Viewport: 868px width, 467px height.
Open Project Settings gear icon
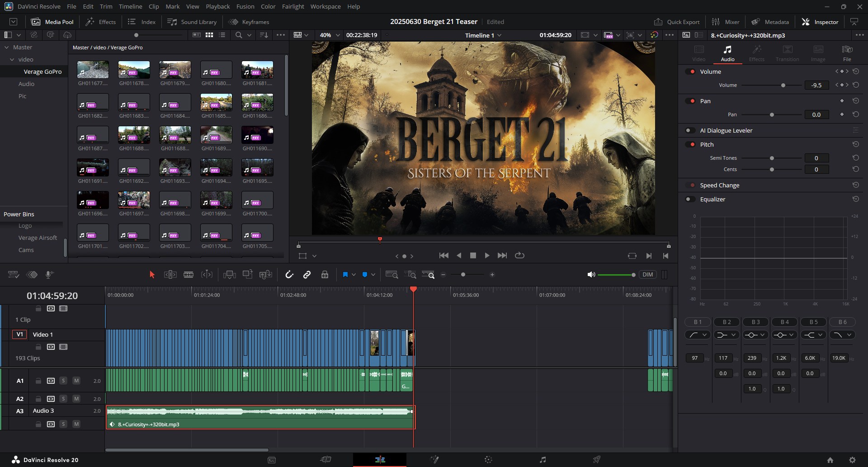coord(852,460)
